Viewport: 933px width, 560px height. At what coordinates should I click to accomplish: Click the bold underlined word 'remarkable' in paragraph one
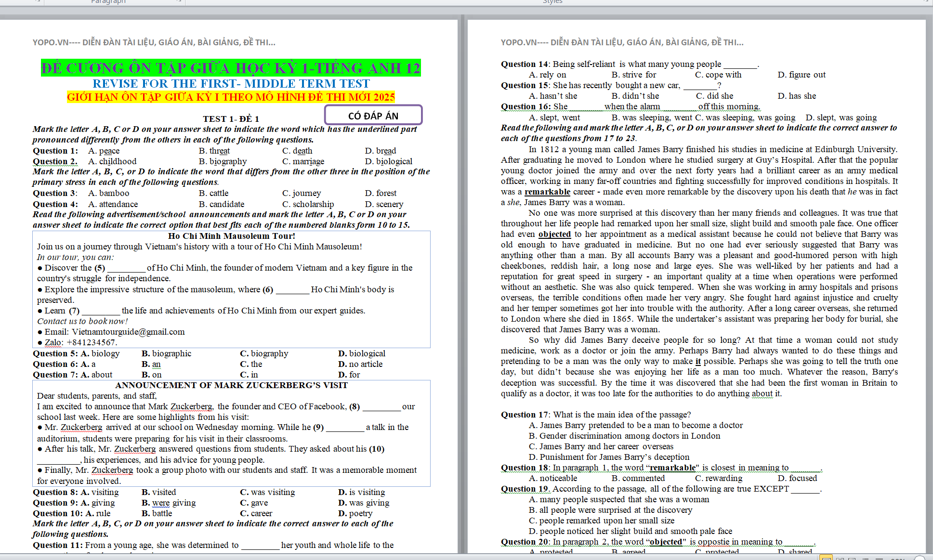pyautogui.click(x=547, y=192)
